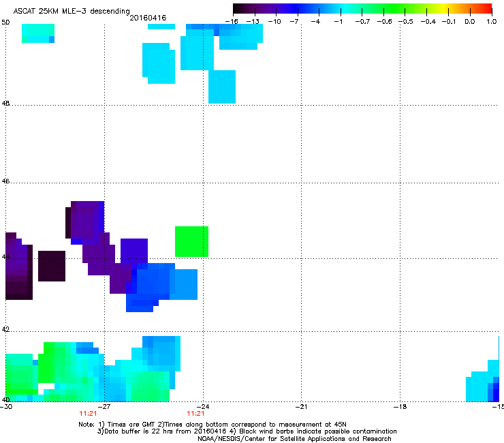The image size is (504, 443).
Task: Click the "-0.5" color scale label
Action: tap(406, 22)
